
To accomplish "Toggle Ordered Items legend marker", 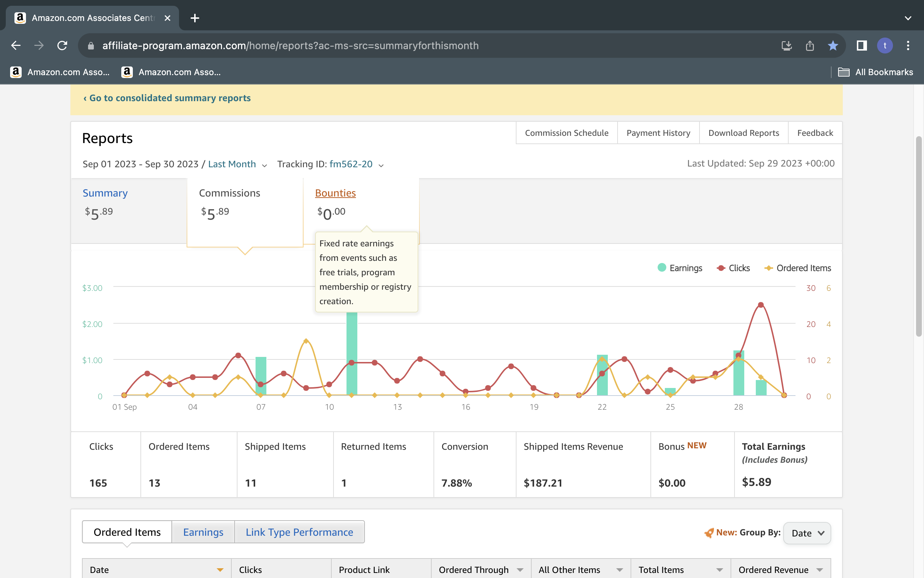I will (768, 268).
